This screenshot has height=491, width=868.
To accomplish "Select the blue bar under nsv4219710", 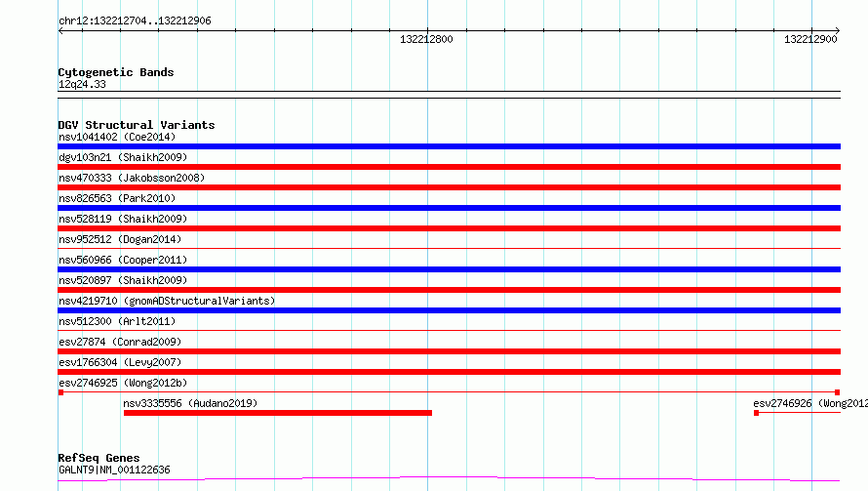I will pos(449,310).
